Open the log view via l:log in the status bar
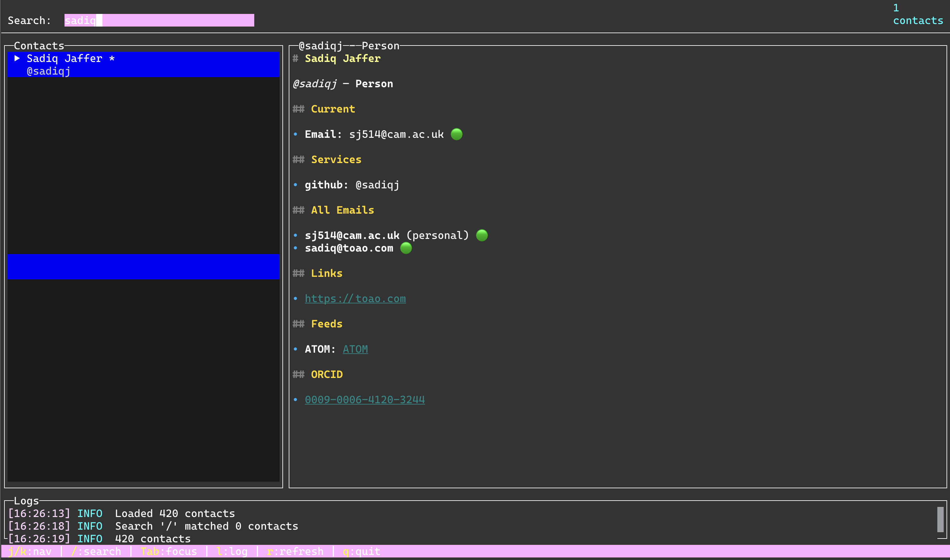Viewport: 950px width, 560px height. [232, 551]
